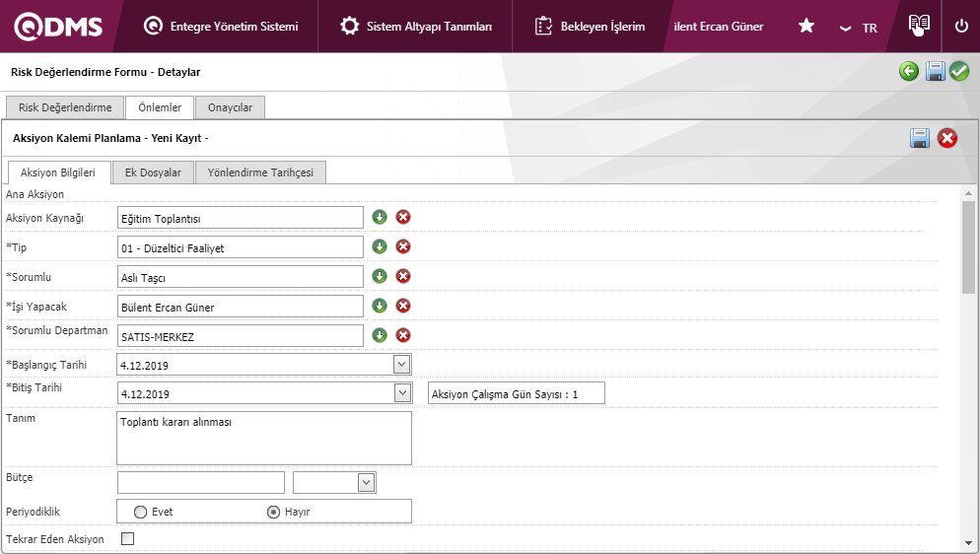
Task: Click the green back arrow icon
Action: coord(909,71)
